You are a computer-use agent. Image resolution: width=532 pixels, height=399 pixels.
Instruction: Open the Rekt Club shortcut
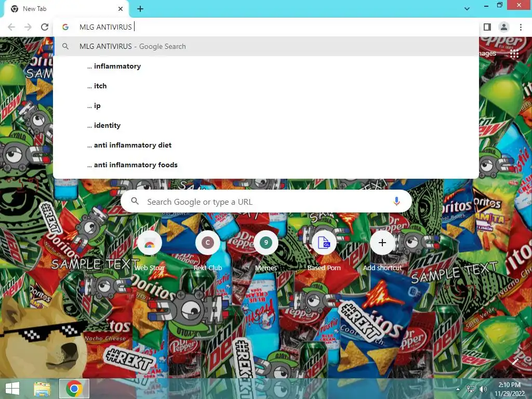208,243
